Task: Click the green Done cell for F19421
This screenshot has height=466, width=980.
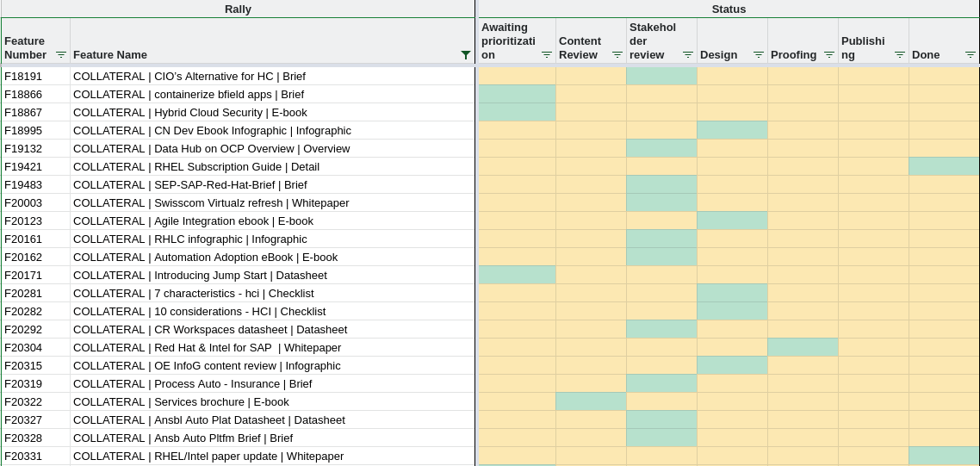Action: 944,166
